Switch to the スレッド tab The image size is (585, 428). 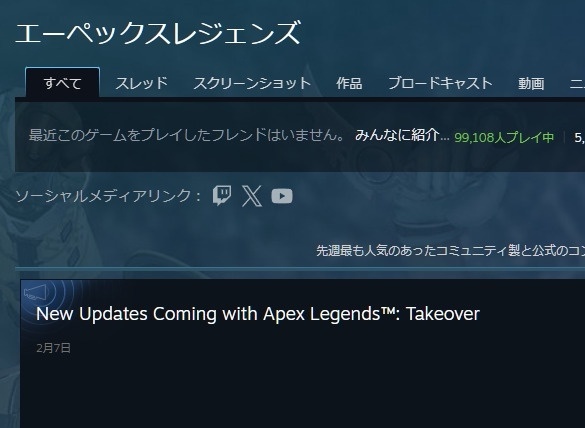click(x=141, y=83)
